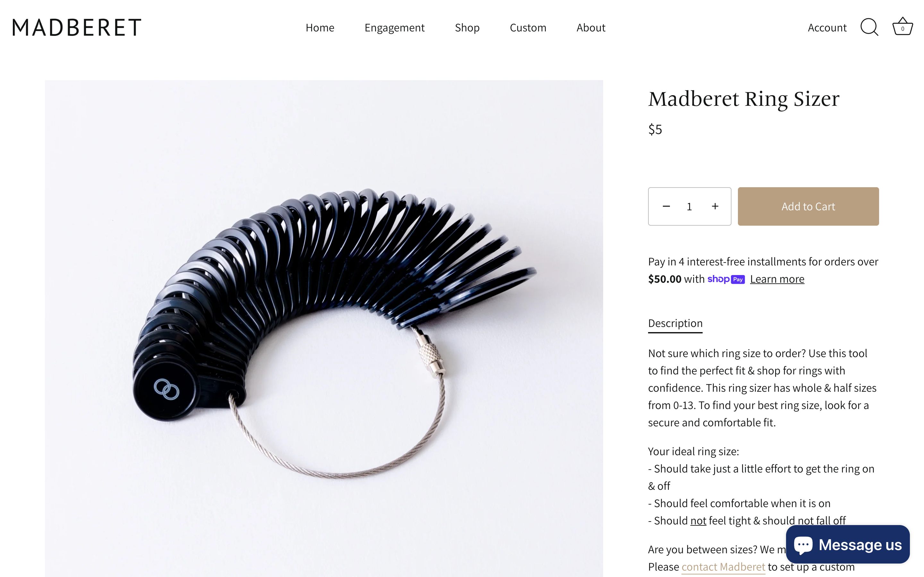Click the MADBERET logo

[x=77, y=28]
